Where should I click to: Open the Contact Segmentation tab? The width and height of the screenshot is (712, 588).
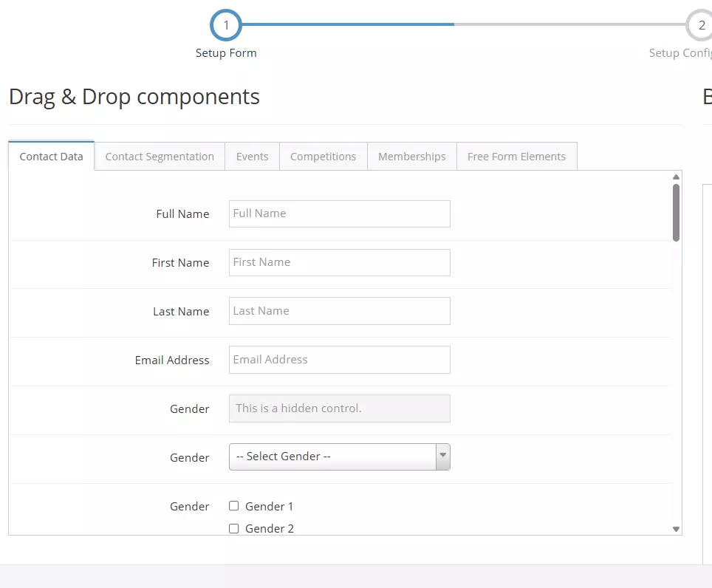pyautogui.click(x=160, y=157)
